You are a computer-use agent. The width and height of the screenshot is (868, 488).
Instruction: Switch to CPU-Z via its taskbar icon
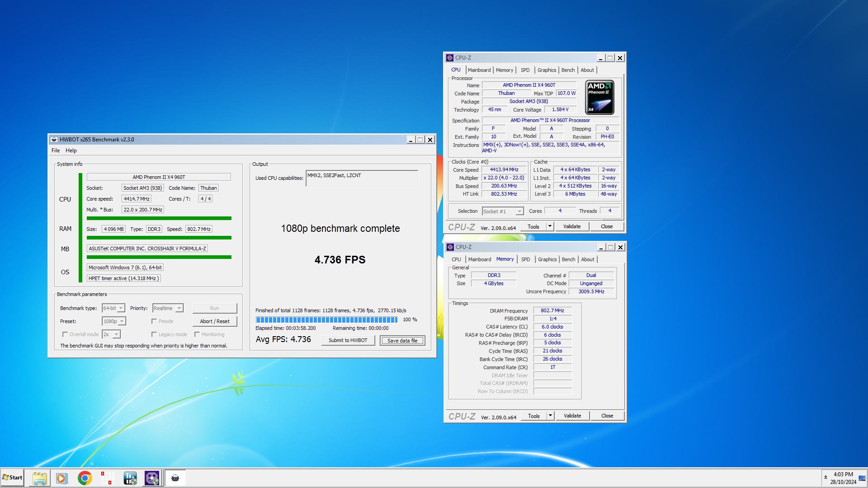click(152, 478)
